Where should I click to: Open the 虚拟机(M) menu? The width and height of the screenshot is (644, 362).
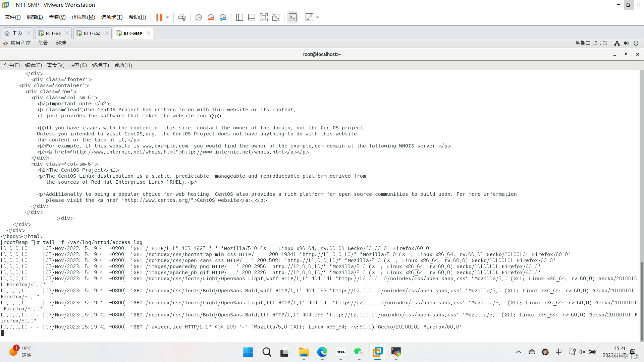83,17
